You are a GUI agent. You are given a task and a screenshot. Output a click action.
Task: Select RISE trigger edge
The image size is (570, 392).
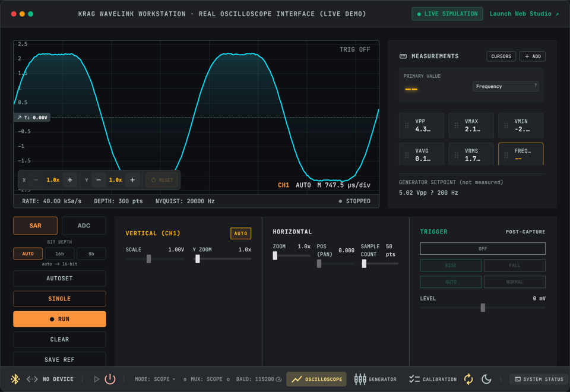tap(451, 265)
